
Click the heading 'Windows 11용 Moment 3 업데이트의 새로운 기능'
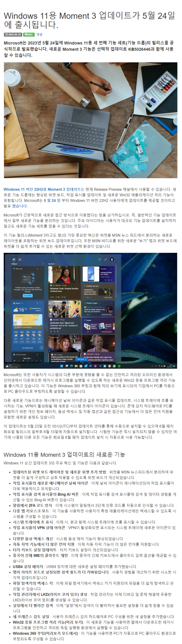point(64,455)
